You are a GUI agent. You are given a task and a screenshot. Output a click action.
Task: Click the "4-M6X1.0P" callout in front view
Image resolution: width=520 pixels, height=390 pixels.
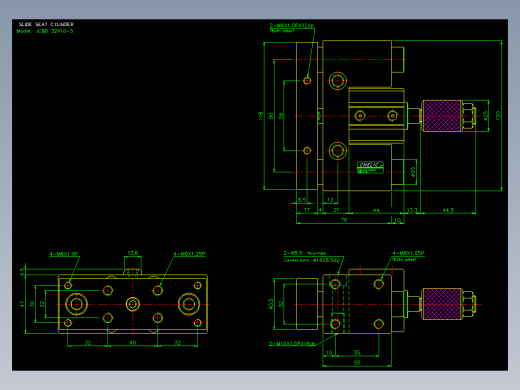point(64,254)
